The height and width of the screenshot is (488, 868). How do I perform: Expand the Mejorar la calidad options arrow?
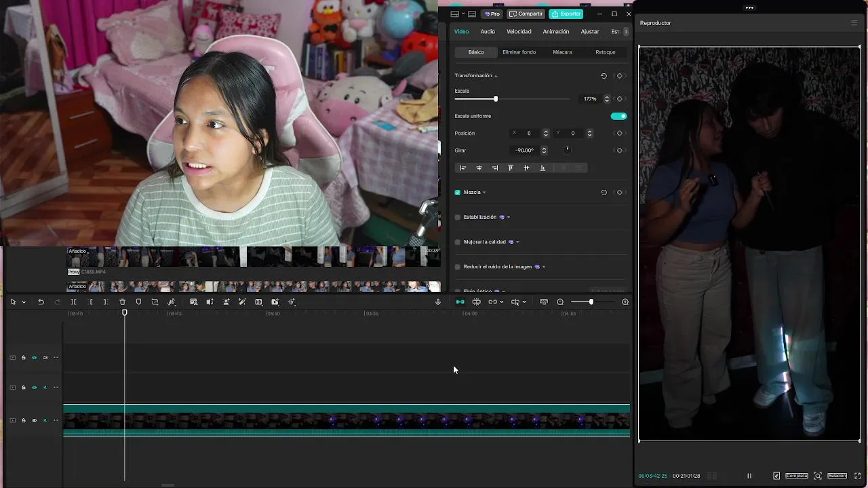click(517, 242)
